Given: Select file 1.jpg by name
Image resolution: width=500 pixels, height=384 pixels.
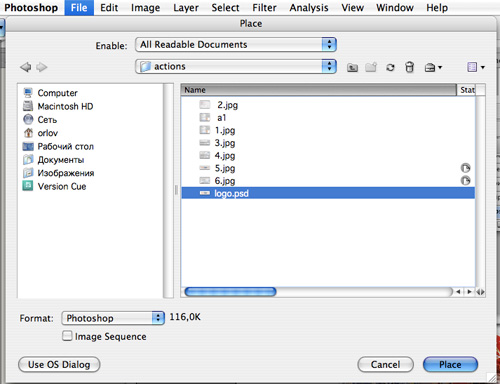Looking at the screenshot, I should (225, 130).
